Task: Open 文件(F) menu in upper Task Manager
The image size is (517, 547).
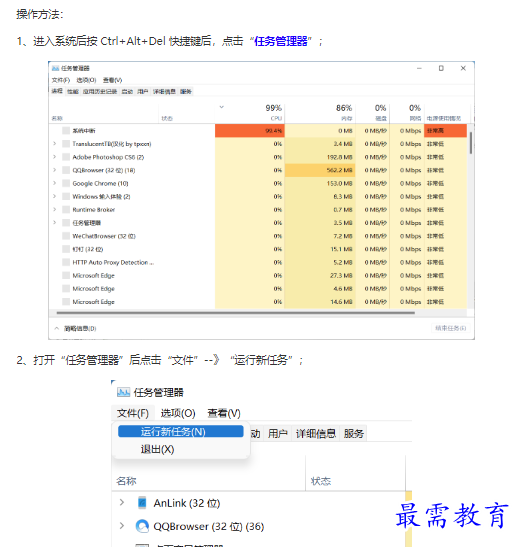Action: click(61, 80)
